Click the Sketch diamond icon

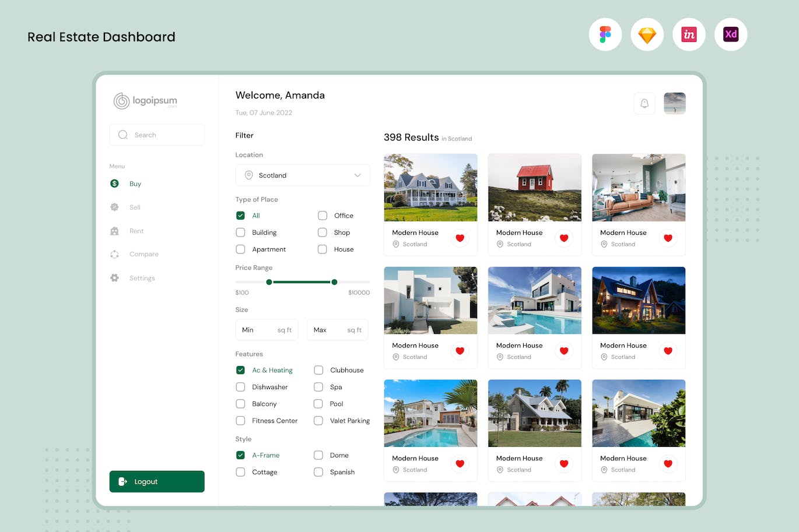[x=647, y=34]
